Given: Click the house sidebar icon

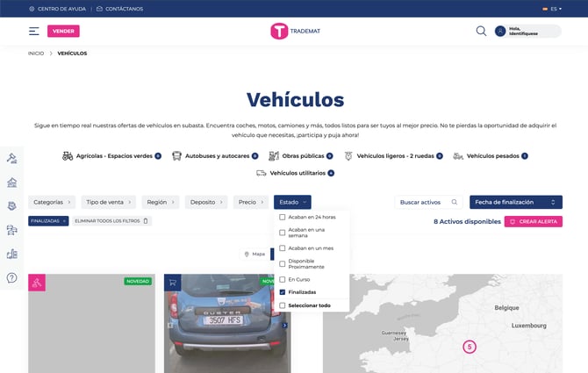Looking at the screenshot, I should click(12, 183).
